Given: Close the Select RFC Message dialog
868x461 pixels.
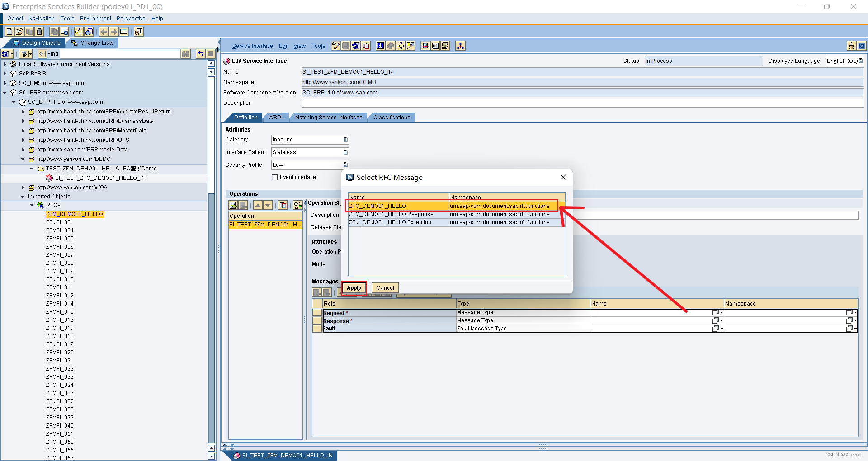Looking at the screenshot, I should (563, 177).
